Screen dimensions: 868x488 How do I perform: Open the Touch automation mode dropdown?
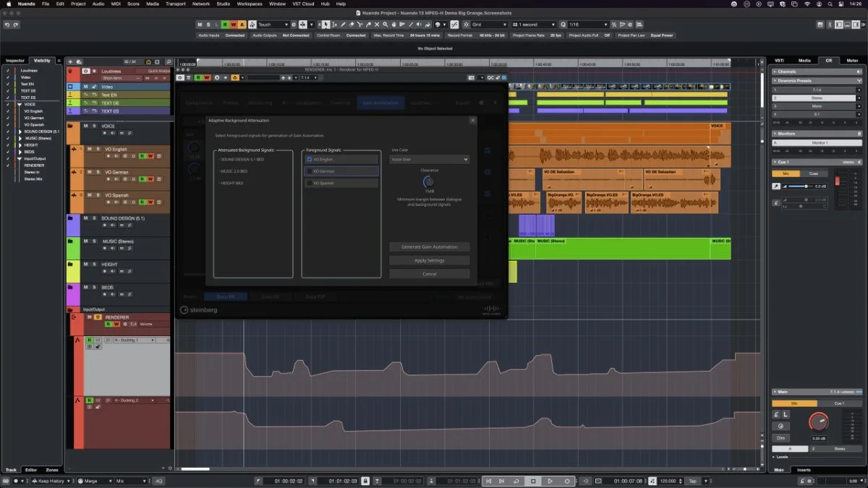273,25
